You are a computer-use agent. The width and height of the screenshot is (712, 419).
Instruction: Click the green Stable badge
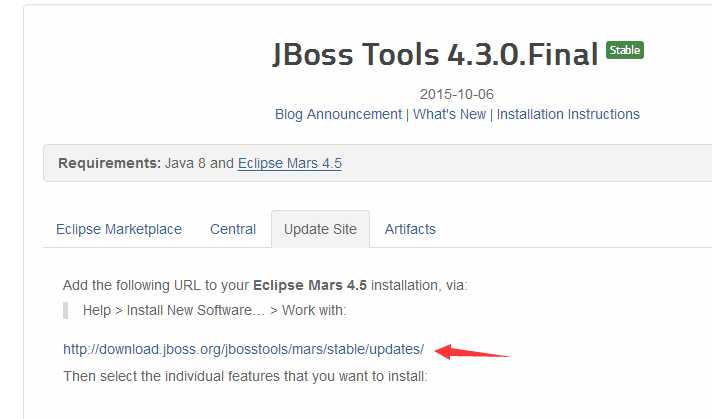click(625, 50)
